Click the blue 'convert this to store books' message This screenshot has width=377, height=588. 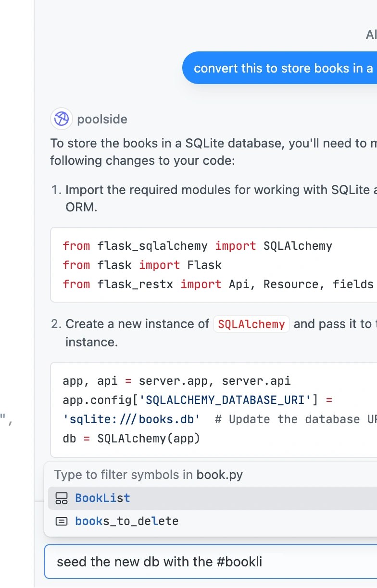pos(280,68)
